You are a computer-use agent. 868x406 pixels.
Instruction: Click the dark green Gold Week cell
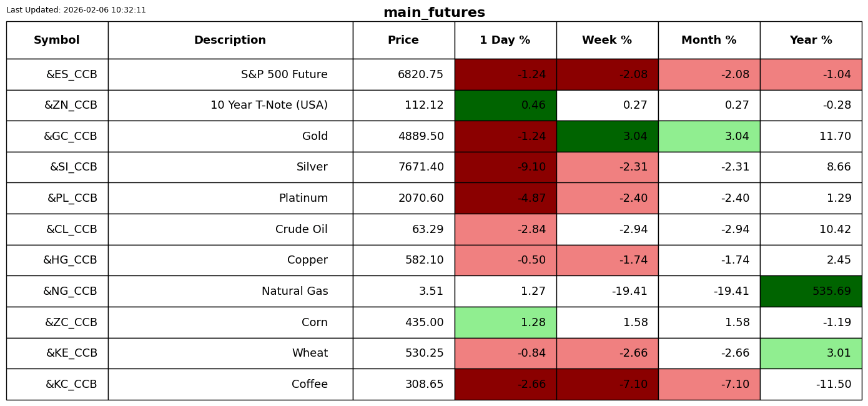(x=607, y=136)
